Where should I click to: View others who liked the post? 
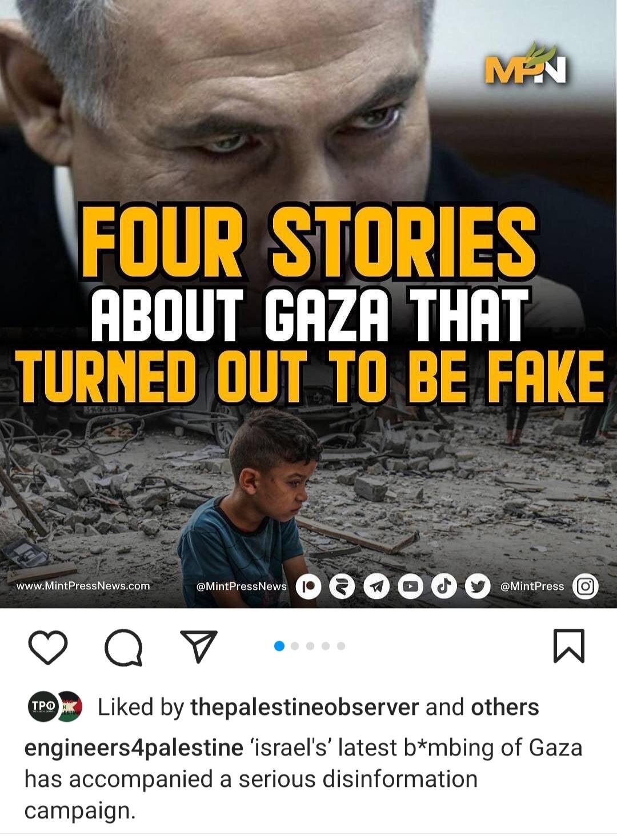coord(504,708)
